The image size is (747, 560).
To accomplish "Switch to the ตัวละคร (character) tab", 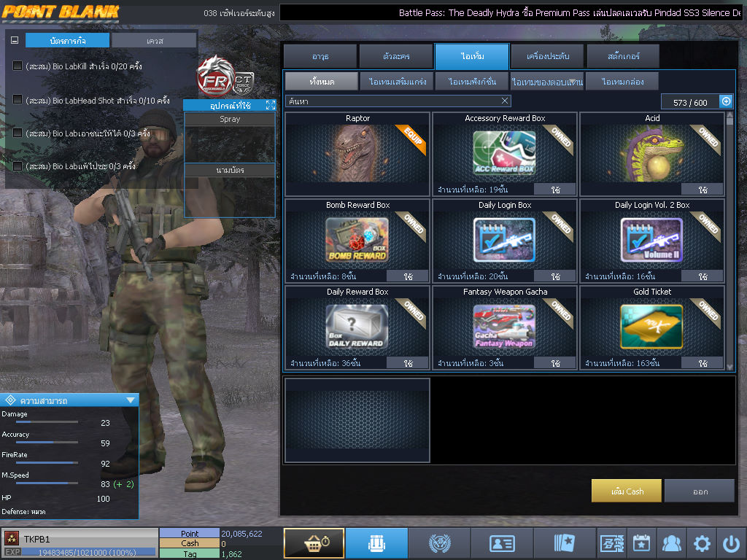I will point(396,56).
